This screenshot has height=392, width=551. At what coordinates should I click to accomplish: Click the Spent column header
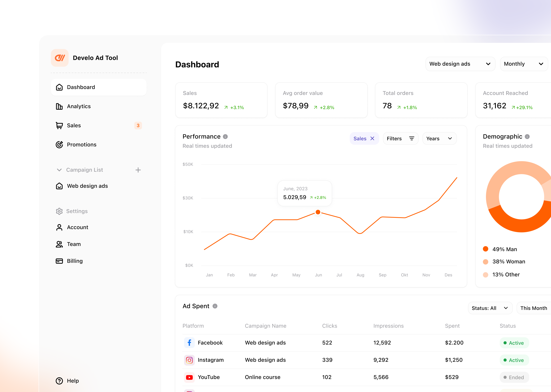click(x=452, y=326)
